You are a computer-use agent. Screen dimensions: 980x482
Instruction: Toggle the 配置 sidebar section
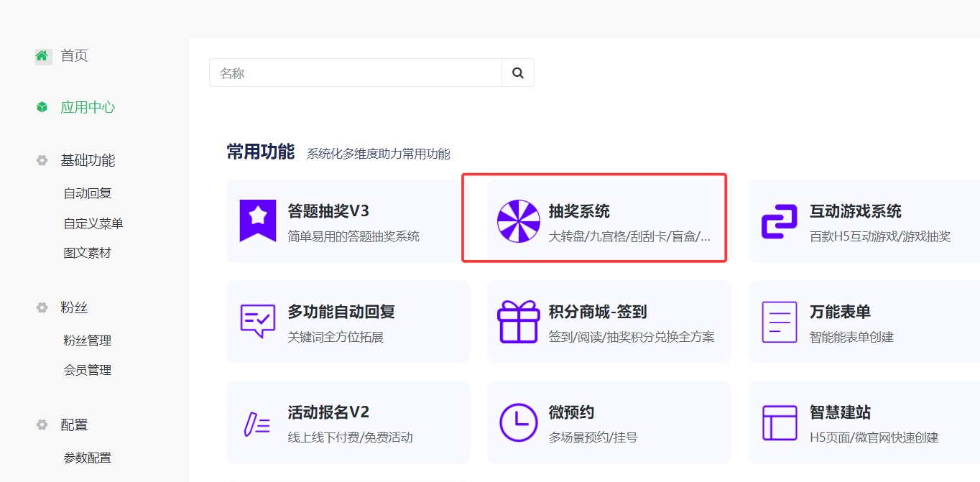73,425
